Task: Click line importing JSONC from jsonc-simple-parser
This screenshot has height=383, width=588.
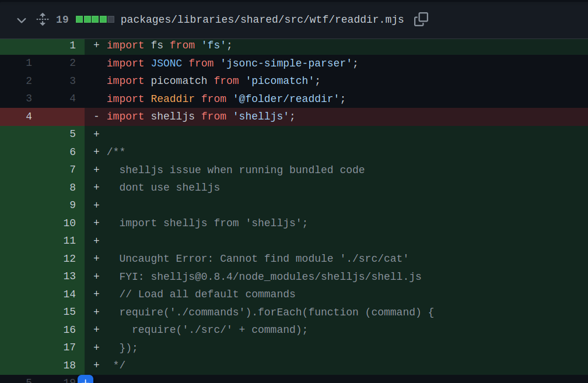Action: (233, 63)
